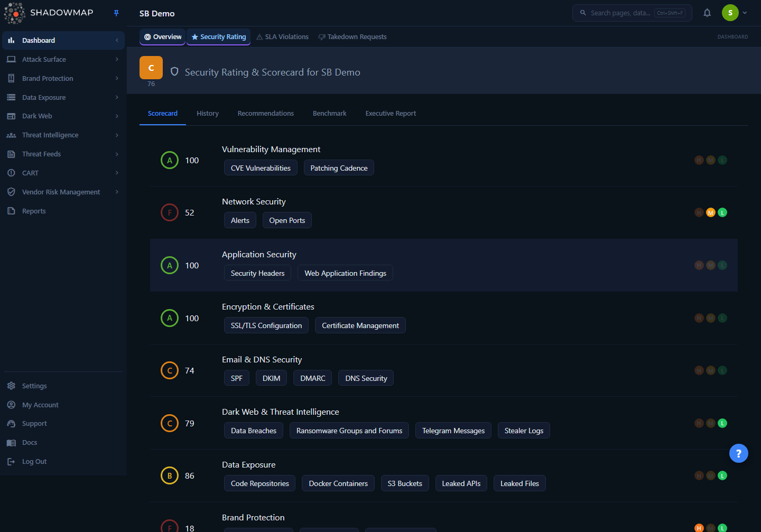761x532 pixels.
Task: Toggle the H severity filter for Email & DNS Security
Action: coord(699,370)
